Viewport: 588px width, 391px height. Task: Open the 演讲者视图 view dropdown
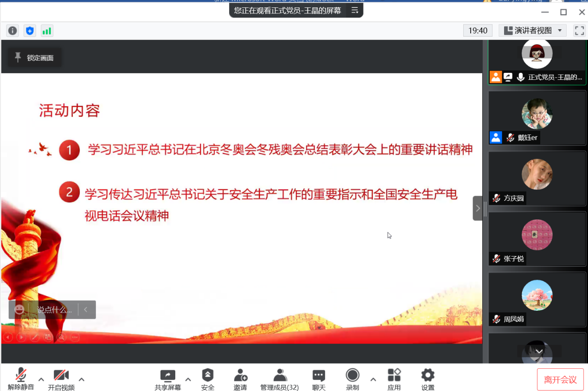point(533,31)
